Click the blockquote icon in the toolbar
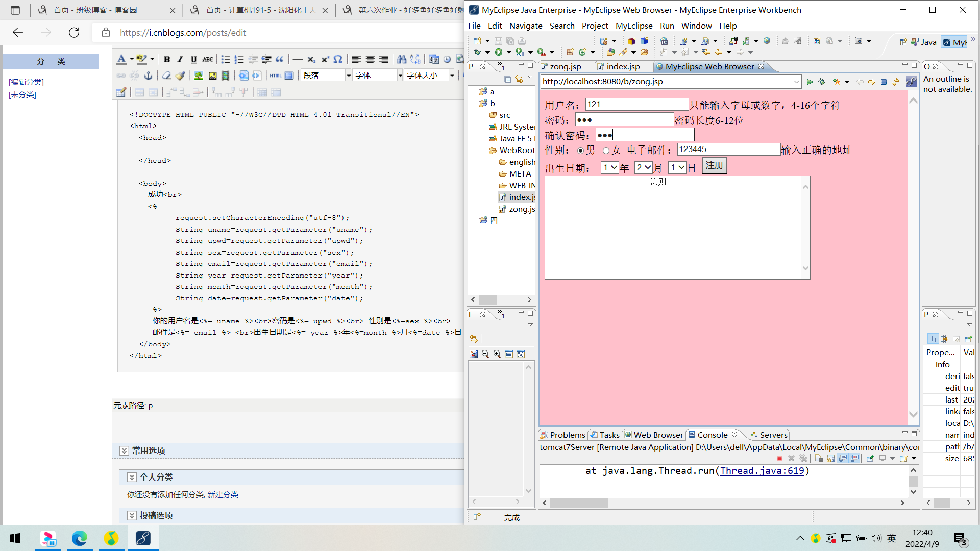Viewport: 980px width, 551px height. click(x=280, y=60)
